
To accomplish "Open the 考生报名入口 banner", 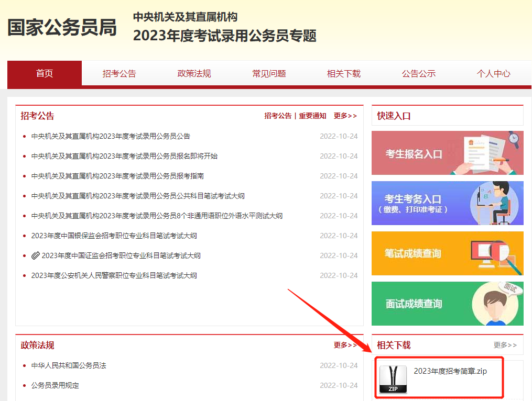I will point(447,153).
